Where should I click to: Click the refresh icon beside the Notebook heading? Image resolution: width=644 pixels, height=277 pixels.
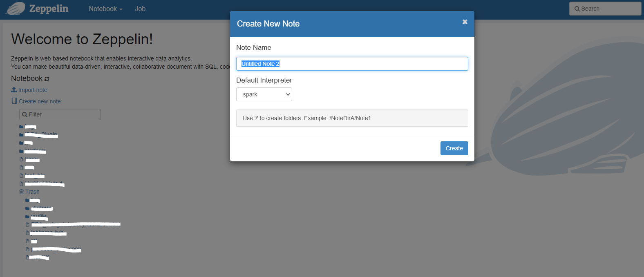[47, 79]
